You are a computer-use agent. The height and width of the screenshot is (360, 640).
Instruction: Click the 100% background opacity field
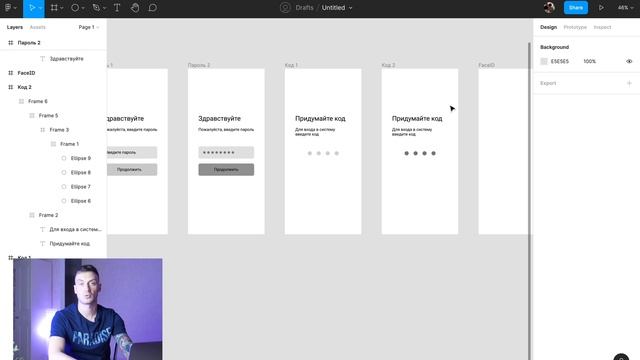pyautogui.click(x=589, y=61)
